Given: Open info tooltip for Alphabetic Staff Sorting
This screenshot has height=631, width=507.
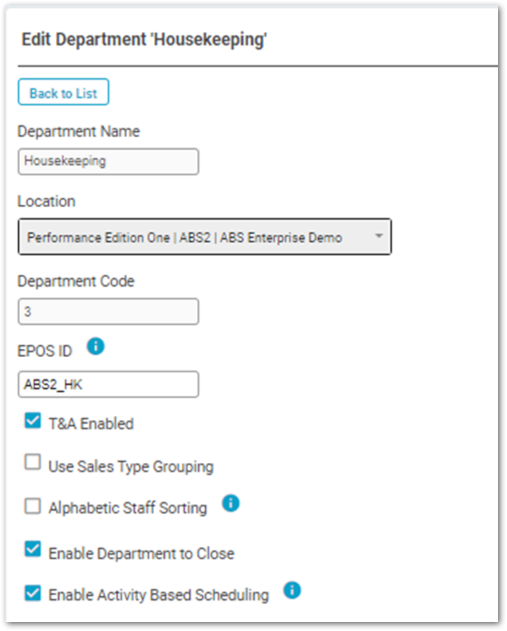Looking at the screenshot, I should click(231, 503).
